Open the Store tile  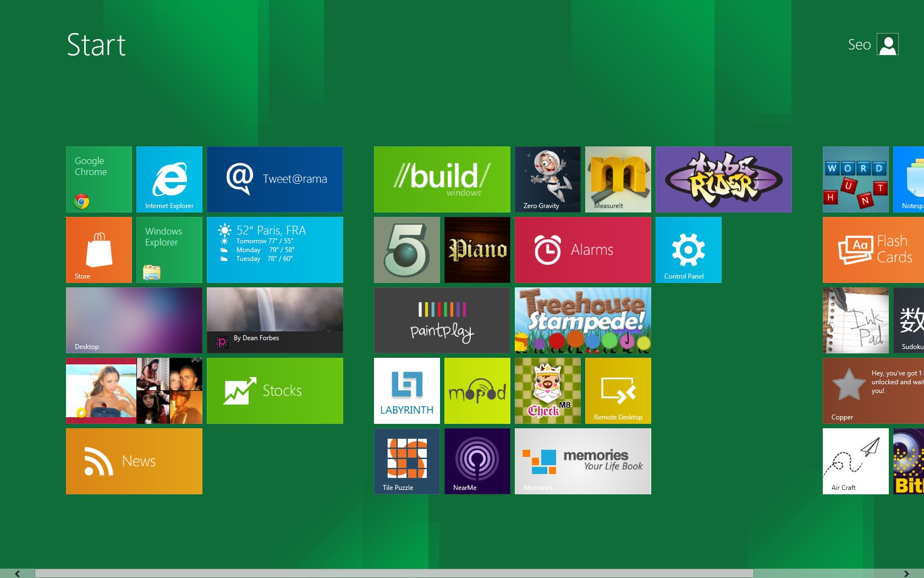coord(99,250)
